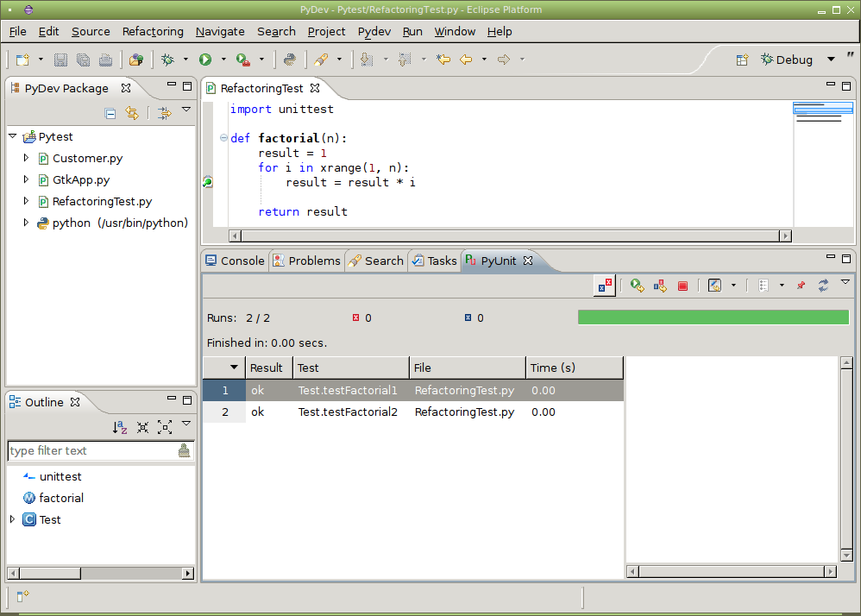This screenshot has width=861, height=616.
Task: Close the RefactoringTest editor tab
Action: [x=315, y=88]
